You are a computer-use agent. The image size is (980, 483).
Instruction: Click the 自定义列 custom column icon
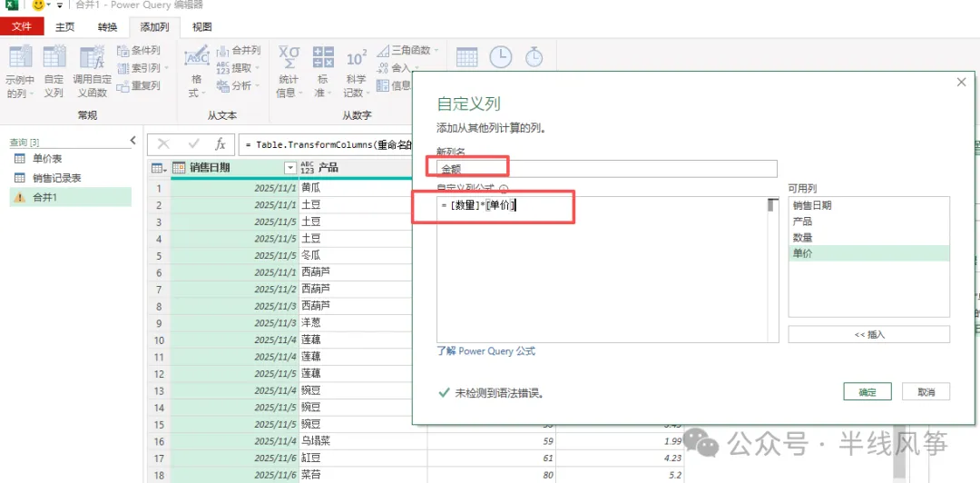tap(54, 57)
